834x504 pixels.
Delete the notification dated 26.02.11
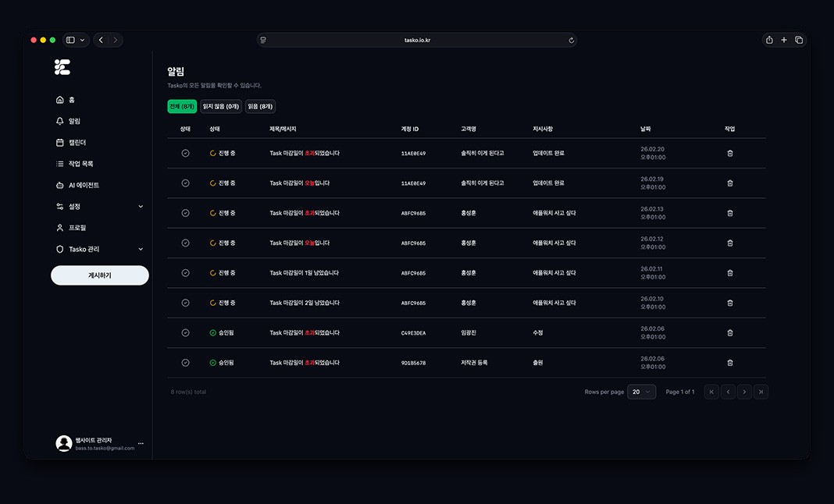(729, 273)
